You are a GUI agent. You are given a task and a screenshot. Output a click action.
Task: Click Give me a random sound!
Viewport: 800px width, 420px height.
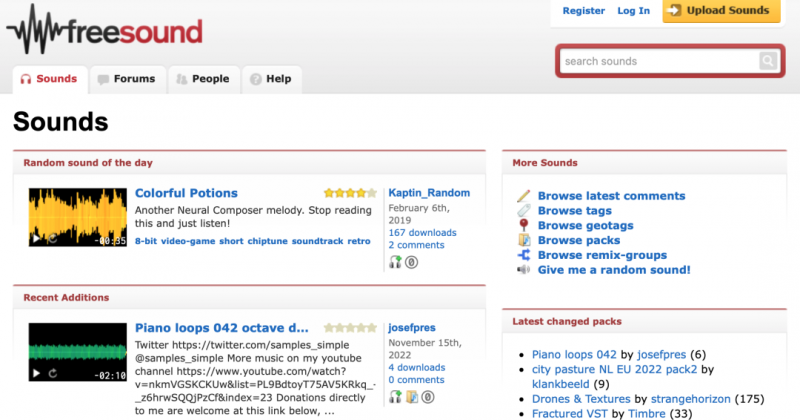point(614,270)
